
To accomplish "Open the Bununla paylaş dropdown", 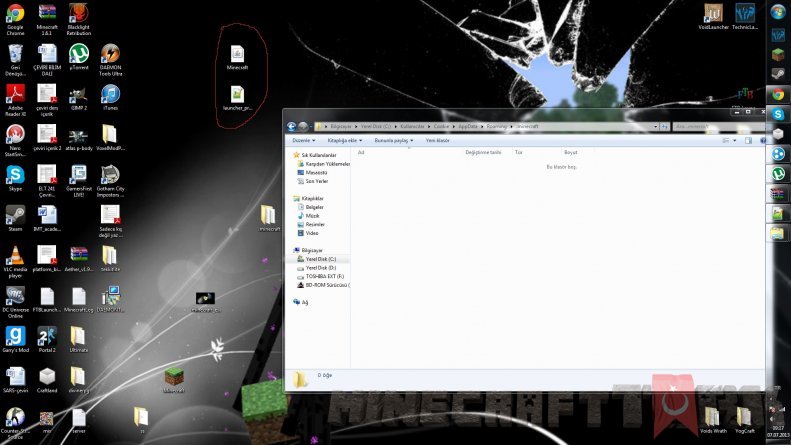I will 393,140.
